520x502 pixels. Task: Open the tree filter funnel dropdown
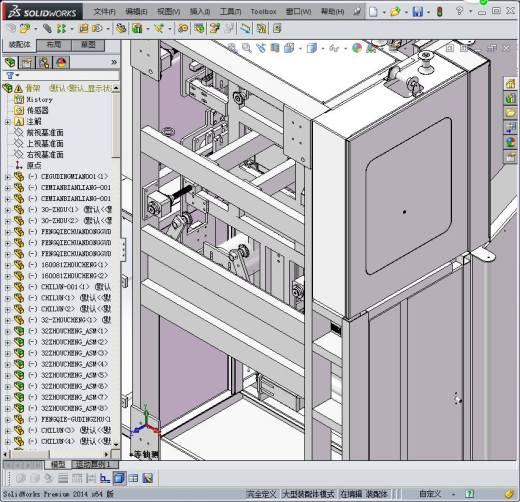[x=12, y=75]
